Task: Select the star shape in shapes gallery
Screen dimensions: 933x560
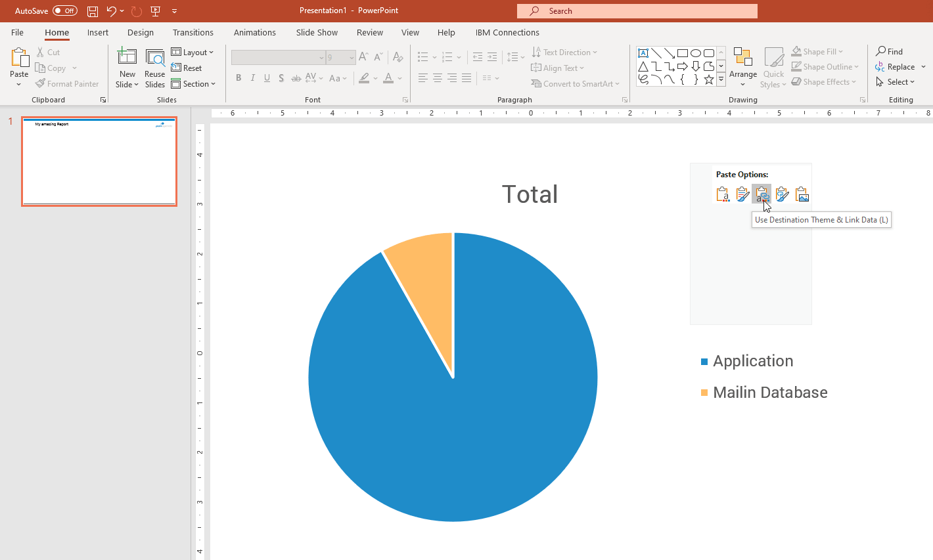Action: click(x=708, y=79)
